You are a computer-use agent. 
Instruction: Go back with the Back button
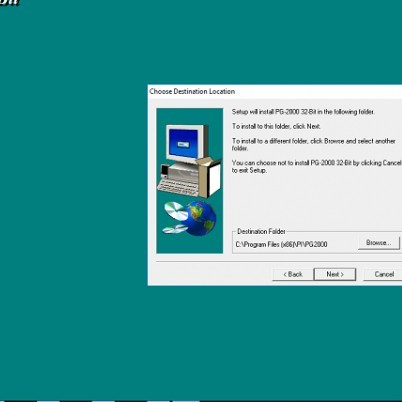[x=293, y=274]
